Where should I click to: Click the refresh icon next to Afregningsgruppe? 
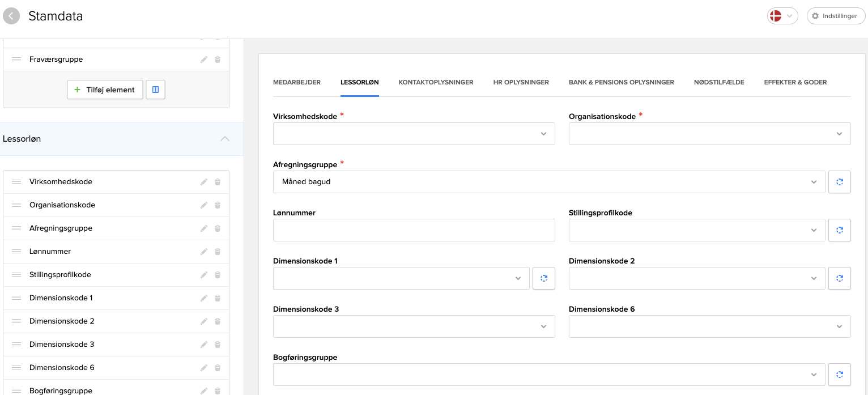(x=839, y=182)
